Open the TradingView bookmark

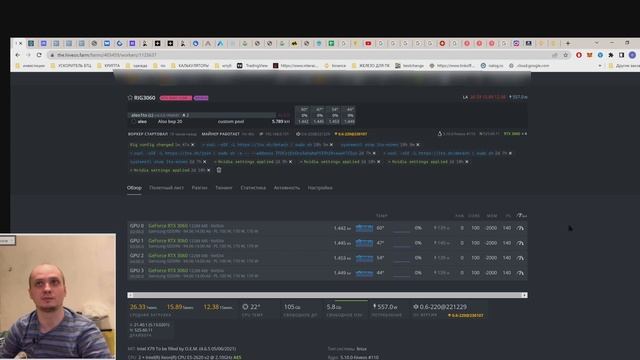tap(253, 65)
